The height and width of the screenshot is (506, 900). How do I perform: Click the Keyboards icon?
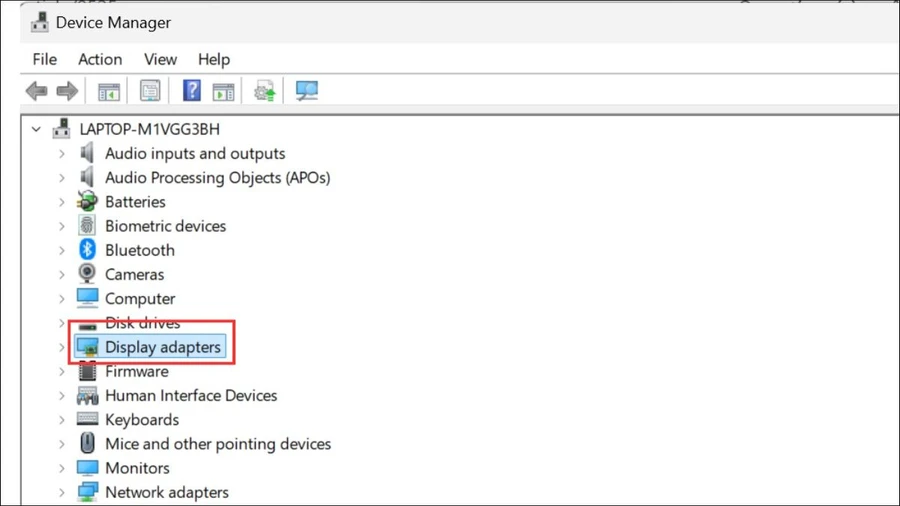click(87, 419)
